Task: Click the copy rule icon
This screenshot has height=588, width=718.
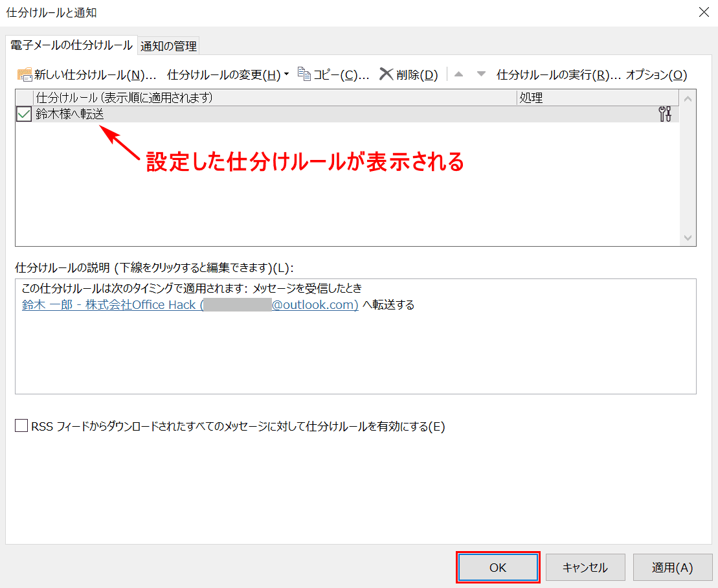Action: (304, 74)
